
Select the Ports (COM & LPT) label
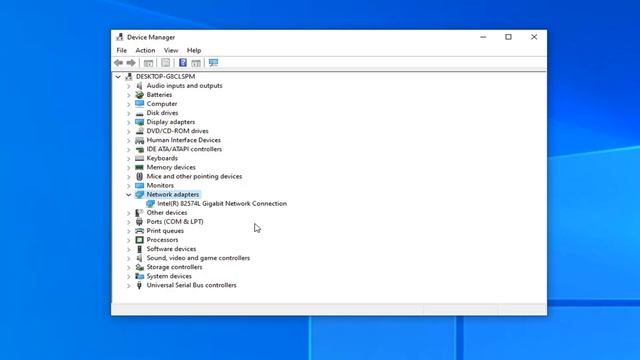[175, 222]
